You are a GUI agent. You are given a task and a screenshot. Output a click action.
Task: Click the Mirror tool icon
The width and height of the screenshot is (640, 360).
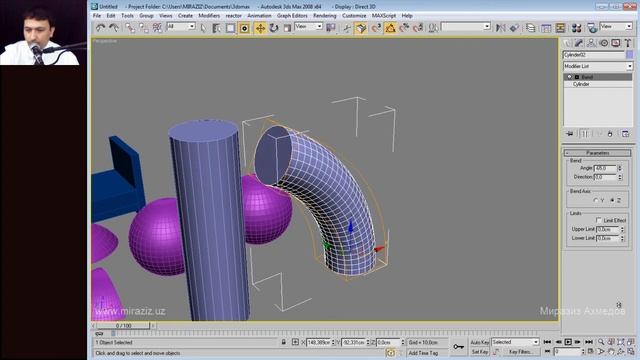tap(500, 28)
